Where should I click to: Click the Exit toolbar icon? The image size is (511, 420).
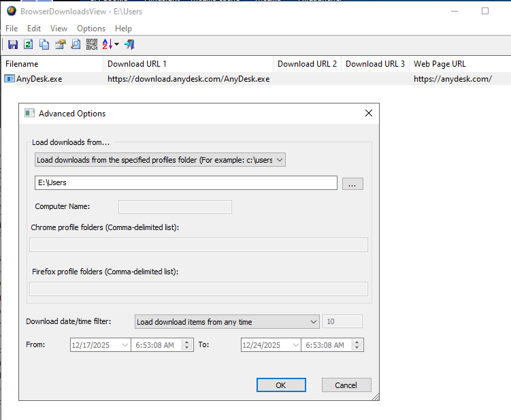point(129,44)
